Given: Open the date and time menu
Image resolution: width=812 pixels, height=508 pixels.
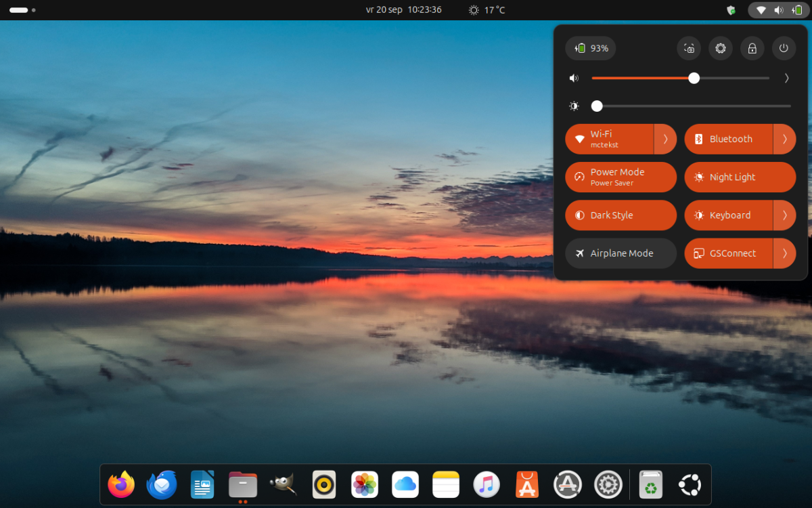Looking at the screenshot, I should (403, 10).
